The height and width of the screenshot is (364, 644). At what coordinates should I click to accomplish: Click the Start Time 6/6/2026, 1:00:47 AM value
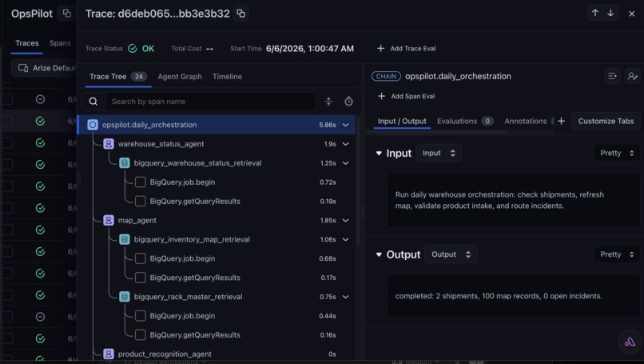(x=310, y=49)
